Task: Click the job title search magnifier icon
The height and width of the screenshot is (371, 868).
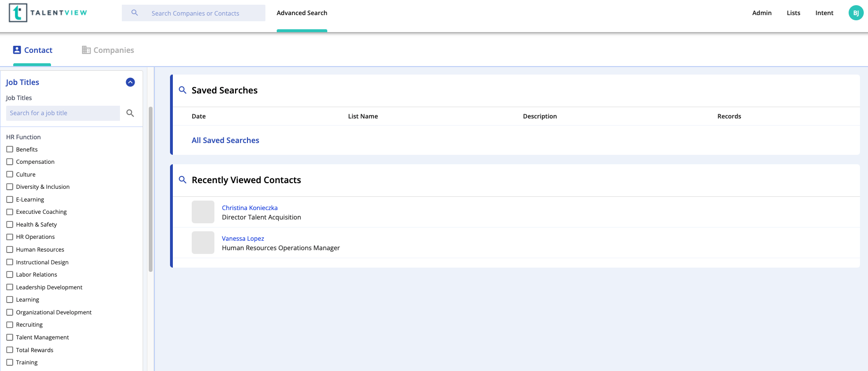Action: coord(130,113)
